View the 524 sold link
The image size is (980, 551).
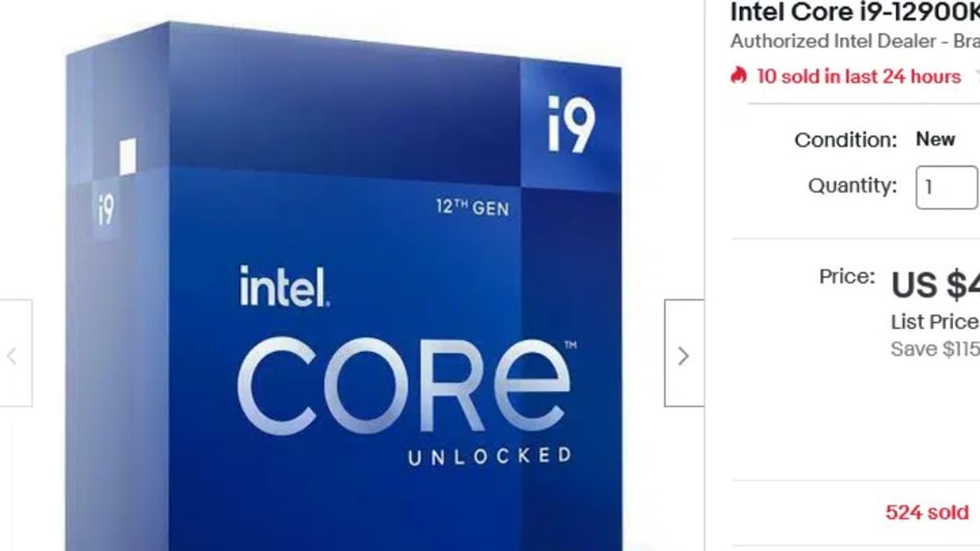point(927,512)
